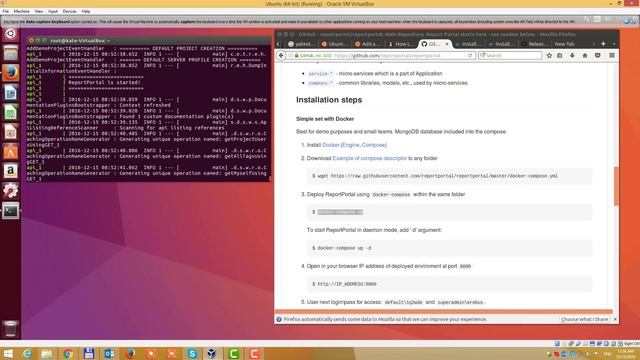640x360 pixels.
Task: Open Ubuntu Software Center in the dock
Action: (10, 151)
